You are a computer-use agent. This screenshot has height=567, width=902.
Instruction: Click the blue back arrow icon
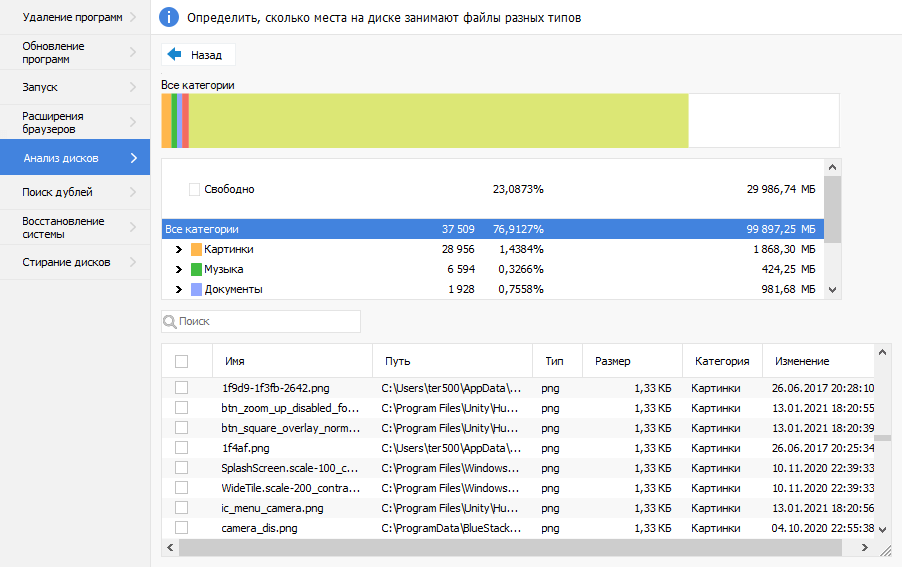tap(174, 54)
